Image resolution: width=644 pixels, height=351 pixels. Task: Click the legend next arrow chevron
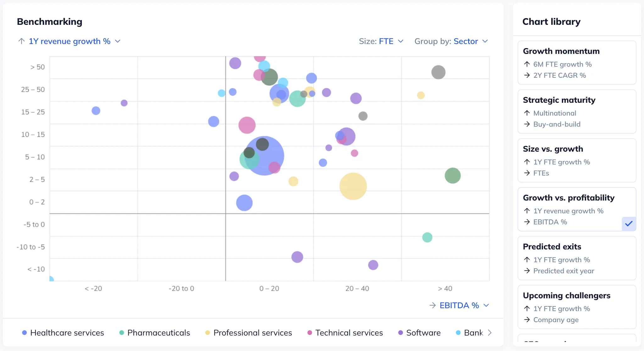(490, 332)
